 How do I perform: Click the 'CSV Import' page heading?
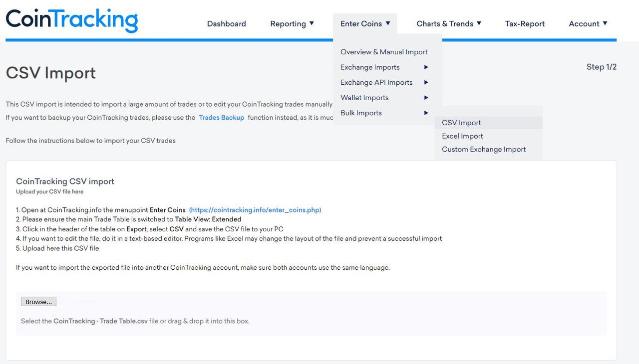[x=50, y=73]
